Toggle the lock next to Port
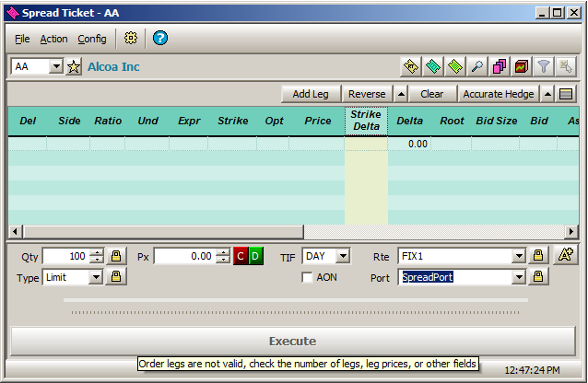This screenshot has width=588, height=383. 538,277
